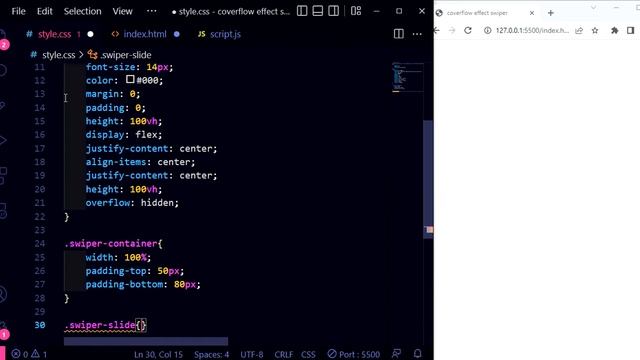Click the 127.0.0.1:5500 address field
640x360 pixels.
(x=532, y=30)
